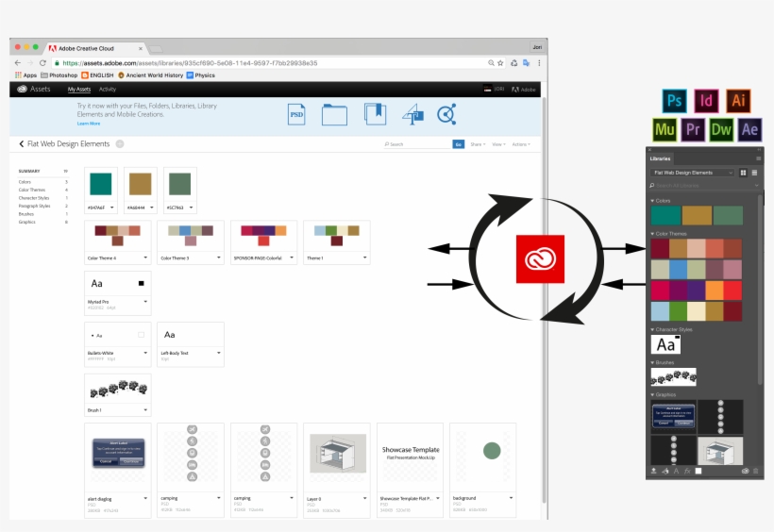The image size is (774, 532).
Task: Switch to the Activity tab
Action: click(108, 89)
